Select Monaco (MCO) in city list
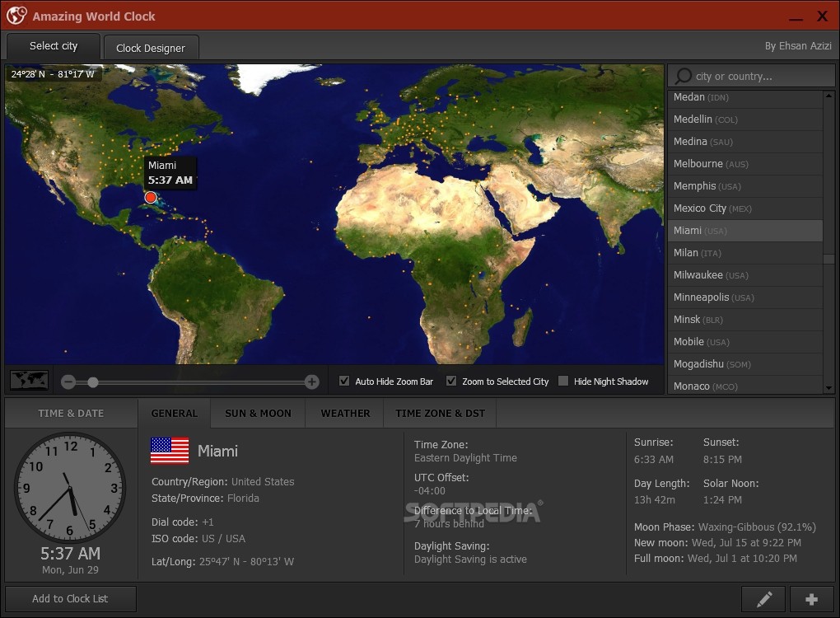 click(x=745, y=386)
